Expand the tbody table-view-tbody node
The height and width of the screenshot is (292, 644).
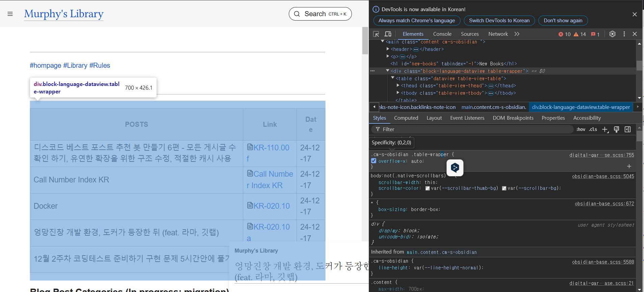point(398,93)
